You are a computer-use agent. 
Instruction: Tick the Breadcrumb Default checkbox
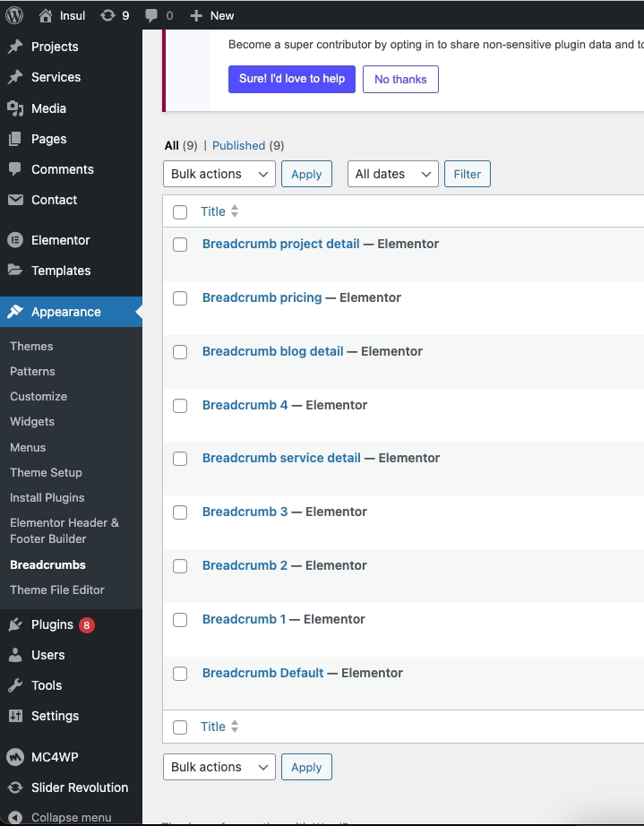click(x=180, y=674)
